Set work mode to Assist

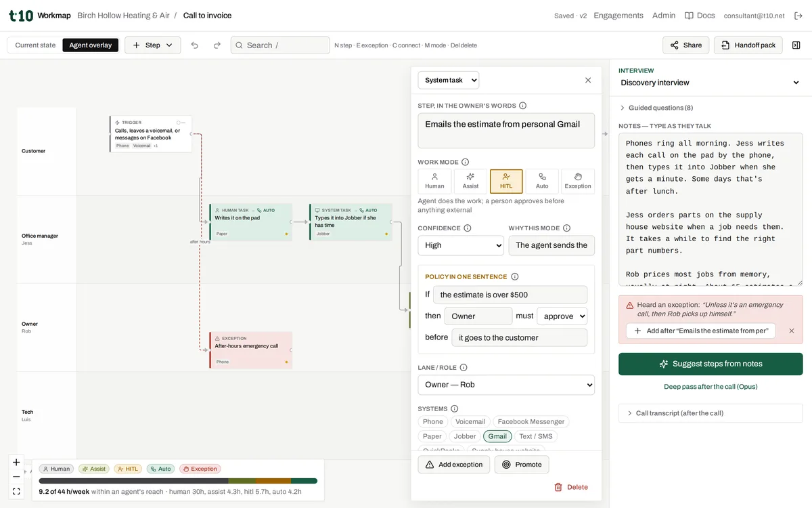(470, 182)
